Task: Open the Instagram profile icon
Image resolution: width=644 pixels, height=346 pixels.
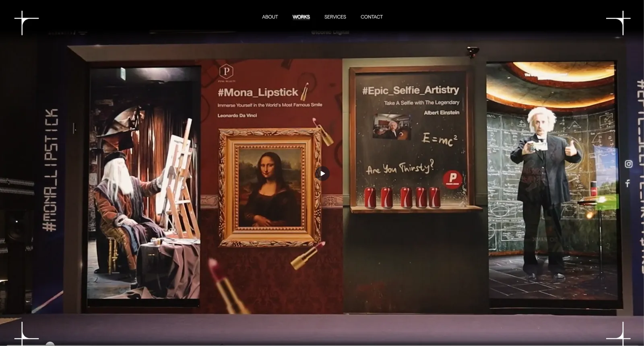Action: (629, 164)
